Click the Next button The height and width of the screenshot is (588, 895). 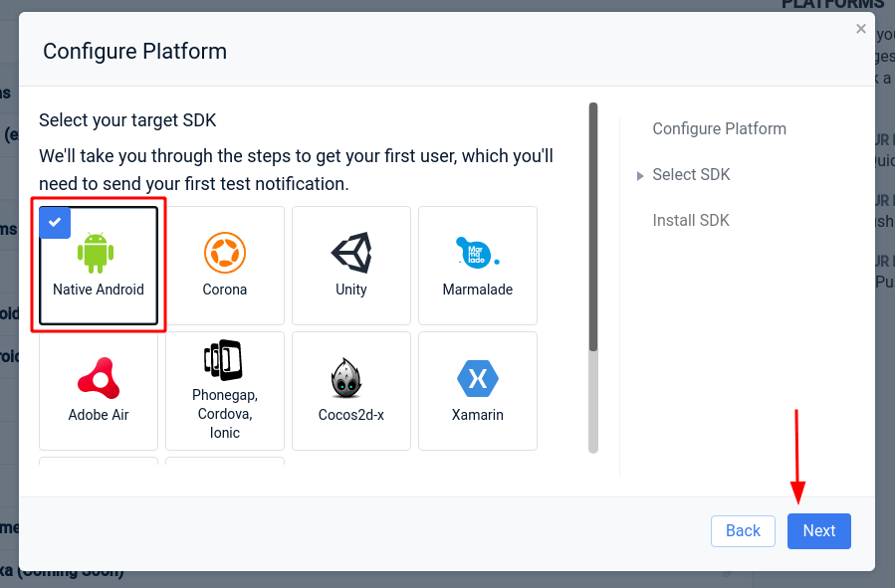[x=819, y=531]
